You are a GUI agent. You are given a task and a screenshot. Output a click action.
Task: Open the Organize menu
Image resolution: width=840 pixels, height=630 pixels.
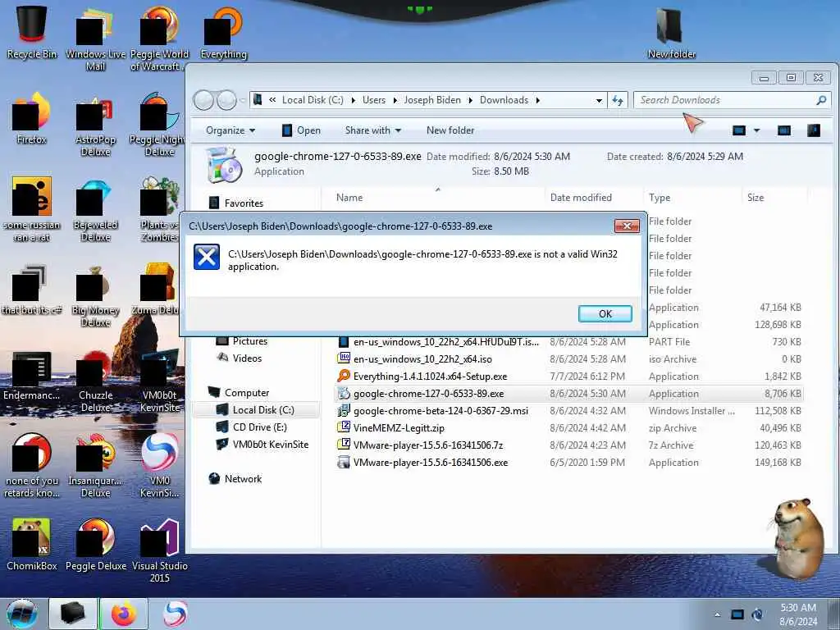231,130
